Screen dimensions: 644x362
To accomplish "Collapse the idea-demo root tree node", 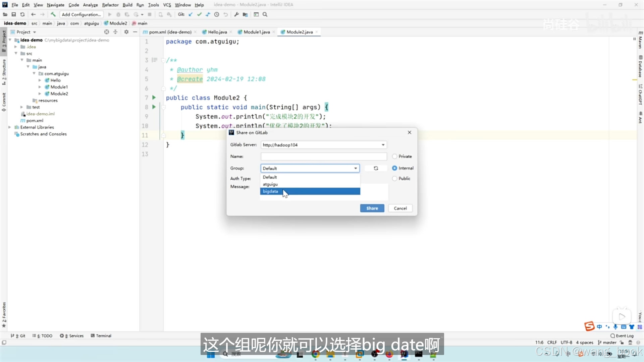I will 10,40.
